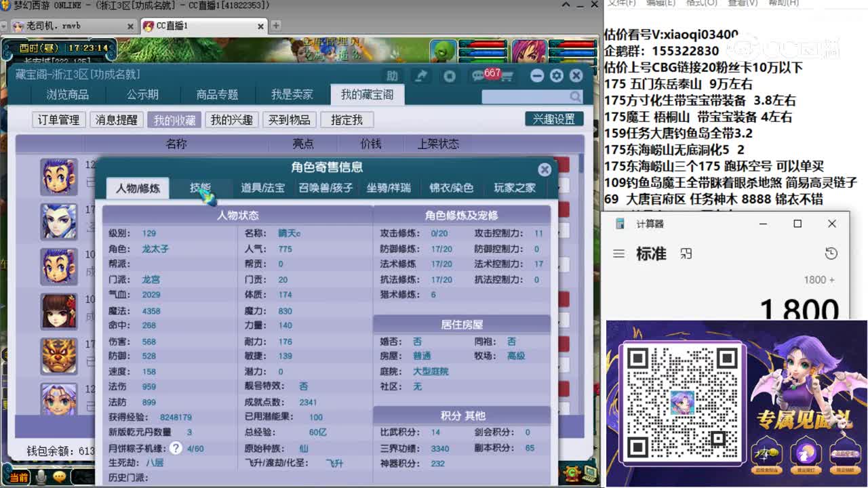Switch to the 浏览商品 tab
The height and width of the screenshot is (488, 868).
pyautogui.click(x=67, y=95)
